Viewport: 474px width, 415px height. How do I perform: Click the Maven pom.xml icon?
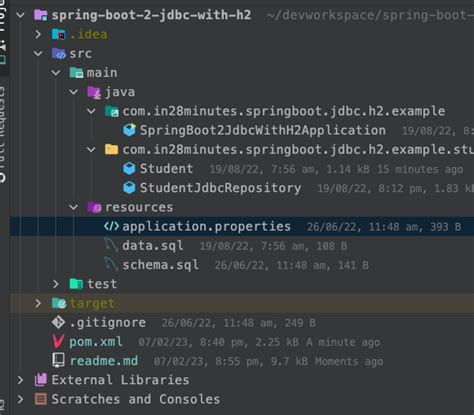tap(58, 342)
